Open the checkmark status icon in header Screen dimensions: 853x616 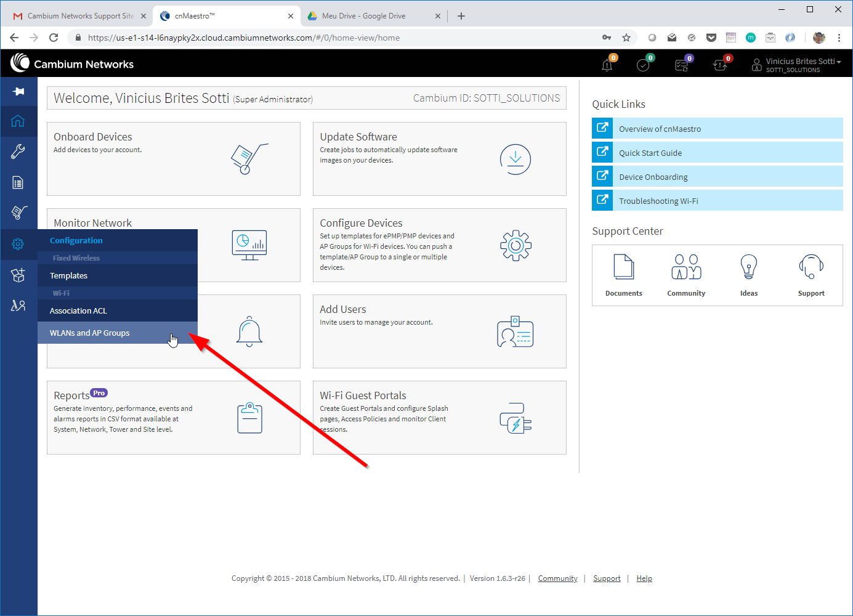643,65
